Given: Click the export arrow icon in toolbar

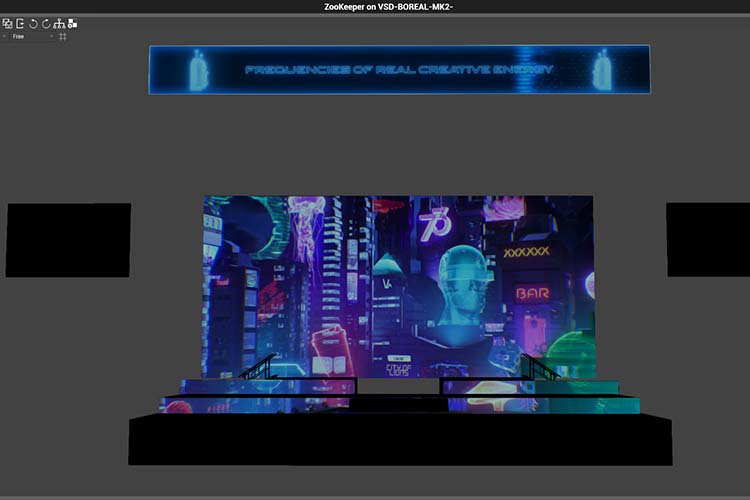Looking at the screenshot, I should [20, 23].
